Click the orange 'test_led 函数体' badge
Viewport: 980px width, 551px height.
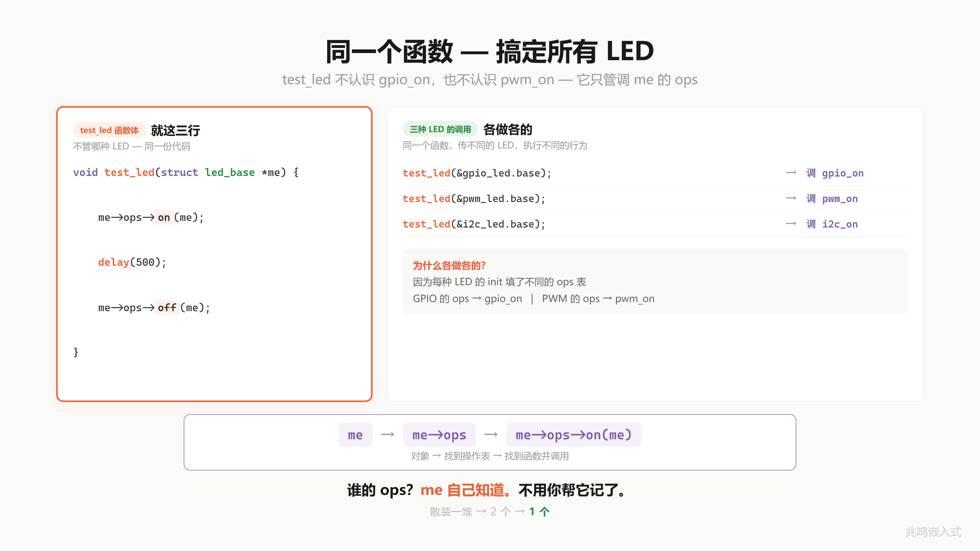[109, 130]
